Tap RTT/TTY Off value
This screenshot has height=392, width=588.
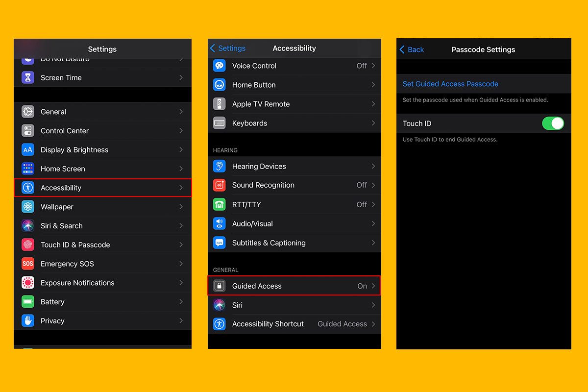pos(362,204)
